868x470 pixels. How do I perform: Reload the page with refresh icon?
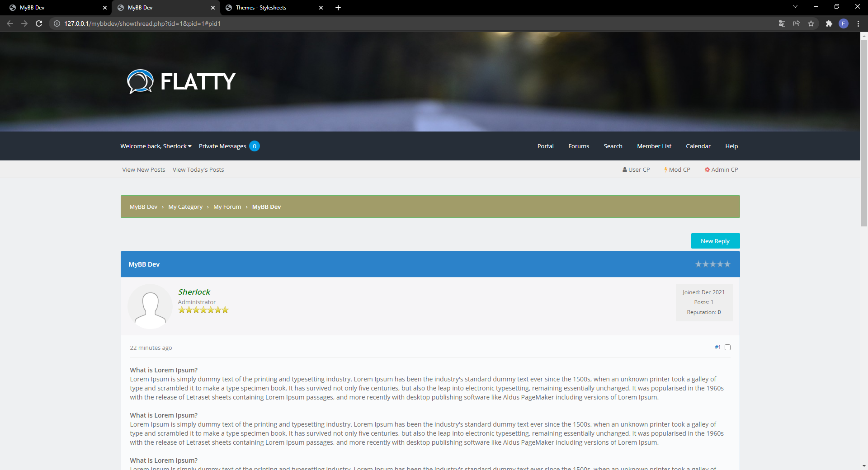click(x=39, y=23)
